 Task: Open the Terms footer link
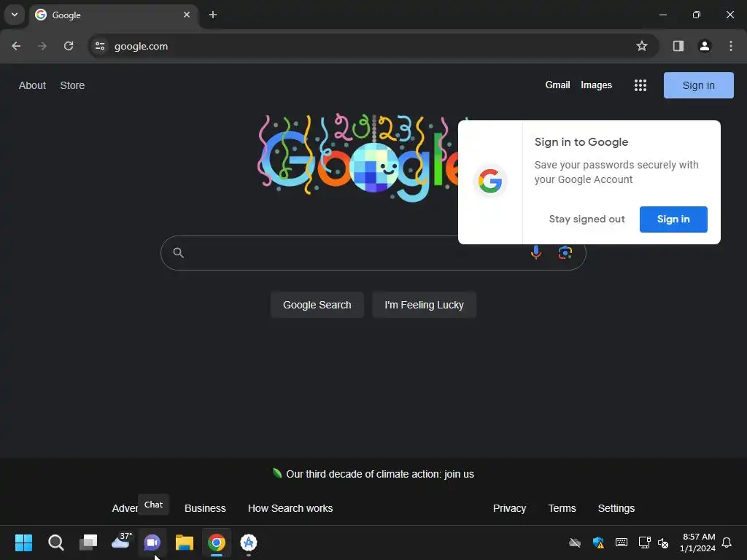point(562,508)
